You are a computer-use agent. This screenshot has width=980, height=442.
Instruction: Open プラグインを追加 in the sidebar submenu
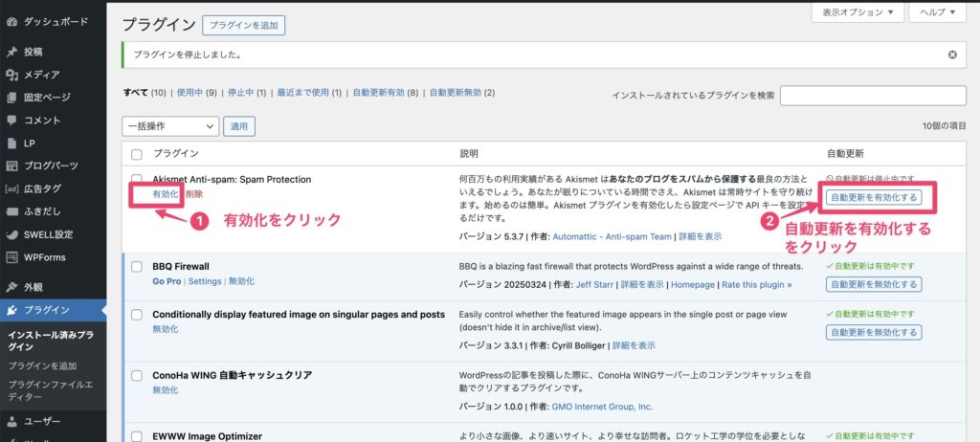tap(42, 365)
